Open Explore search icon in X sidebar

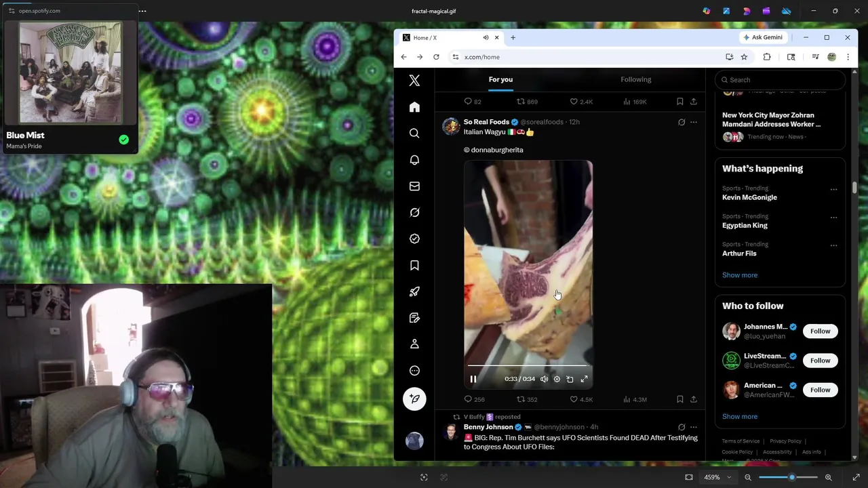414,134
